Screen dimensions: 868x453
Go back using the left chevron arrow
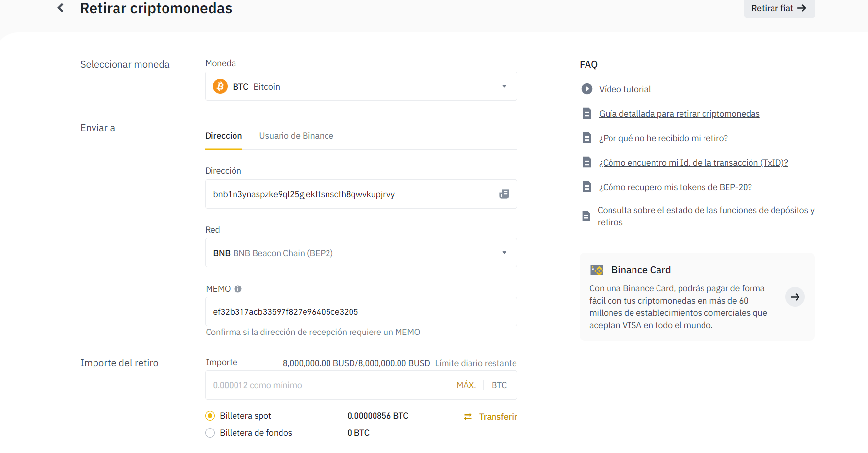(61, 8)
